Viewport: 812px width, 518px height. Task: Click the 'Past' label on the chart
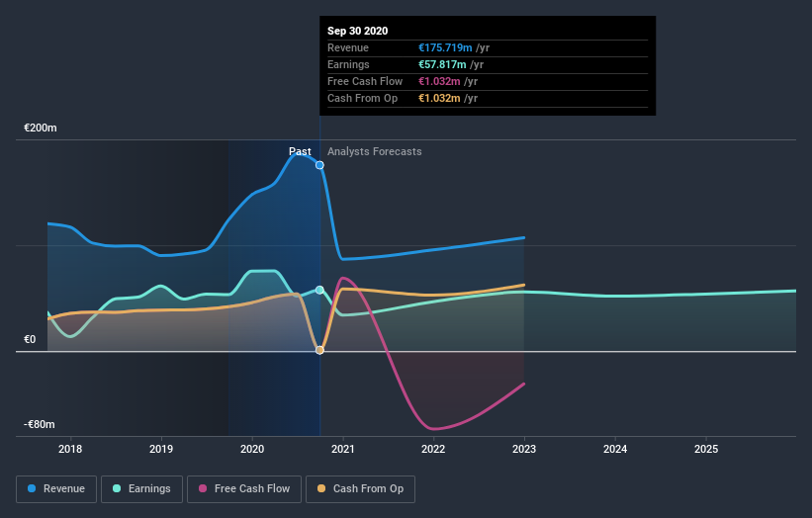tap(300, 151)
